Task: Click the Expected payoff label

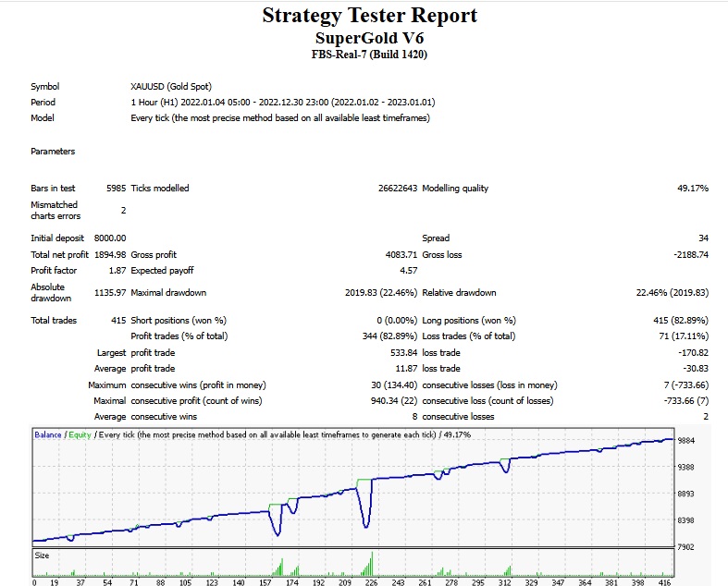Action: click(x=162, y=271)
